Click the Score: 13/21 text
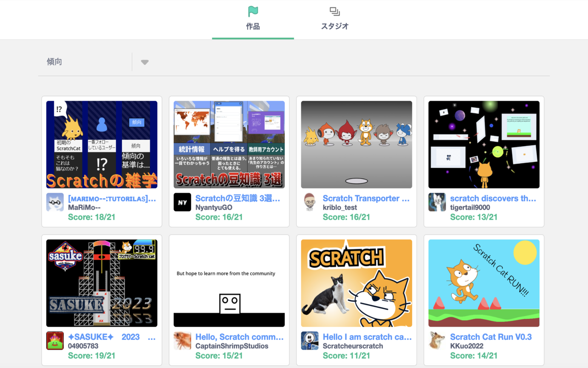Image resolution: width=588 pixels, height=368 pixels. tap(474, 217)
